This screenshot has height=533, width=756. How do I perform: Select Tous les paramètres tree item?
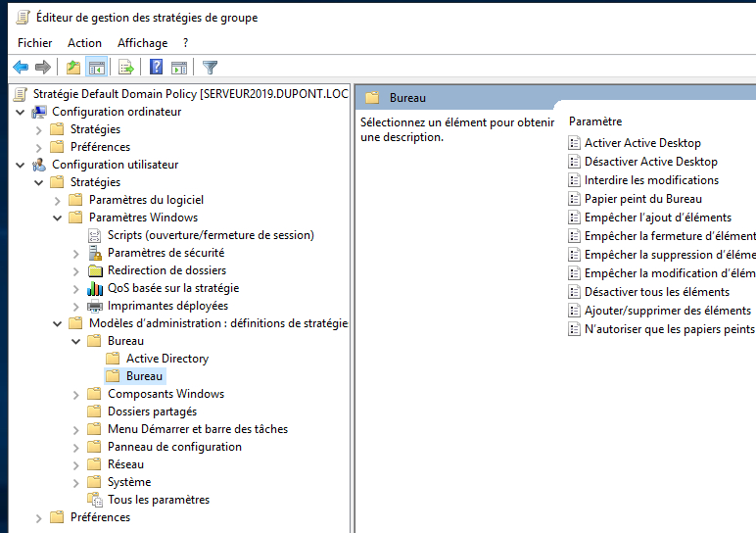pos(158,500)
